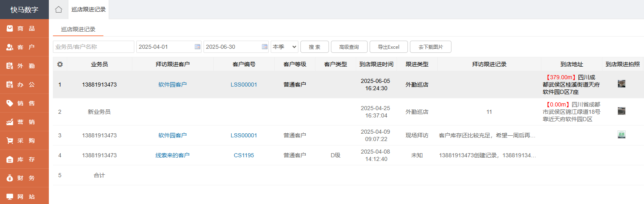Export records with 导出Excel button

[x=388, y=47]
